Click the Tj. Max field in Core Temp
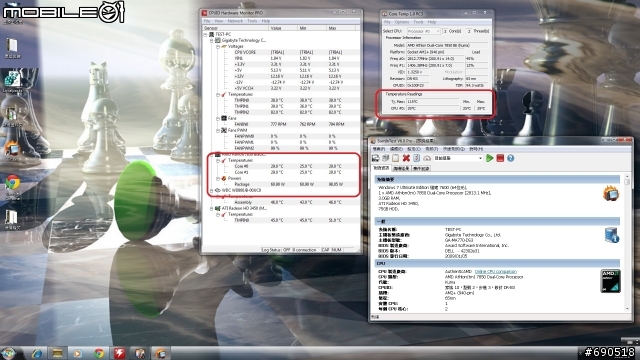Viewport: 640px width, 360px height. pos(433,101)
